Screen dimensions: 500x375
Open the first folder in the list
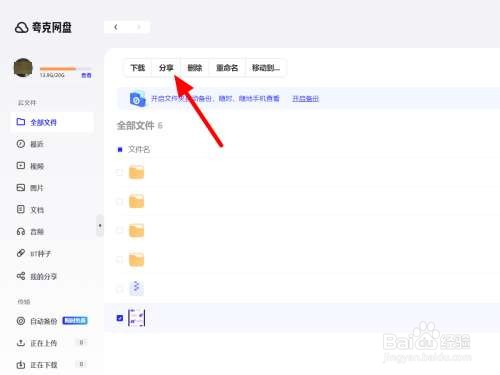(x=136, y=172)
